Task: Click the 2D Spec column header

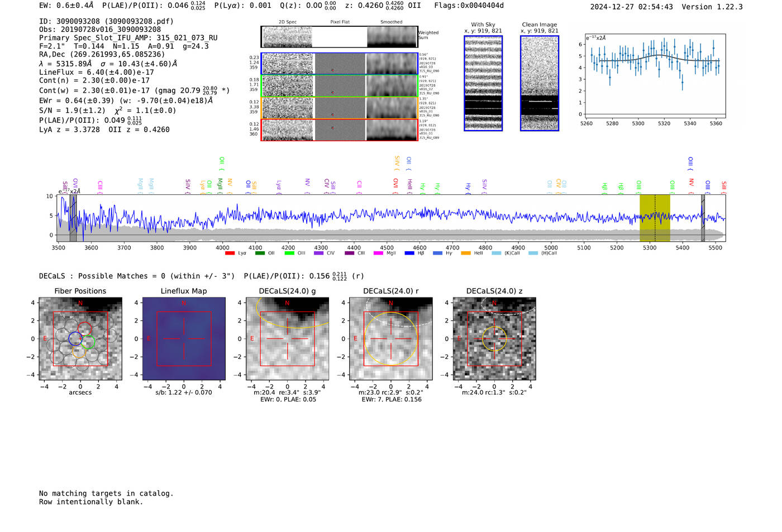Action: pos(288,22)
